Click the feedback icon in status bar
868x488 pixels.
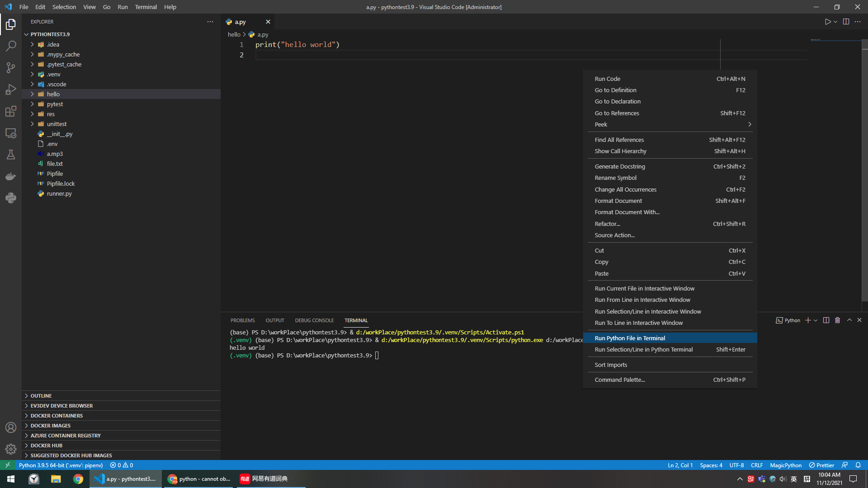(844, 465)
